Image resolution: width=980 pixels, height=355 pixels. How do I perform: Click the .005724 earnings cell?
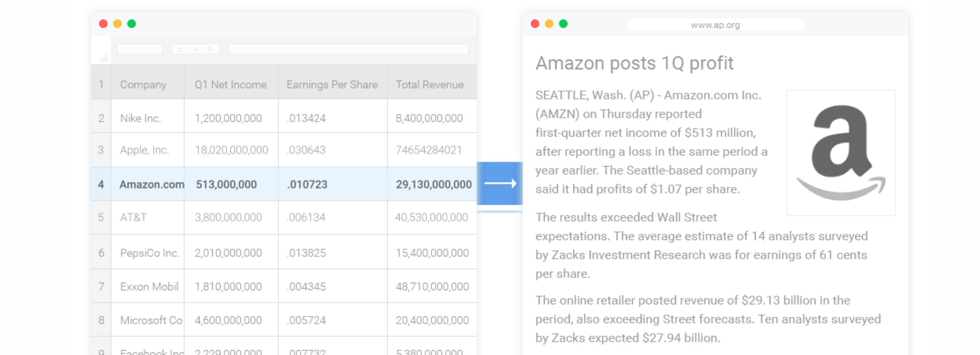point(333,320)
